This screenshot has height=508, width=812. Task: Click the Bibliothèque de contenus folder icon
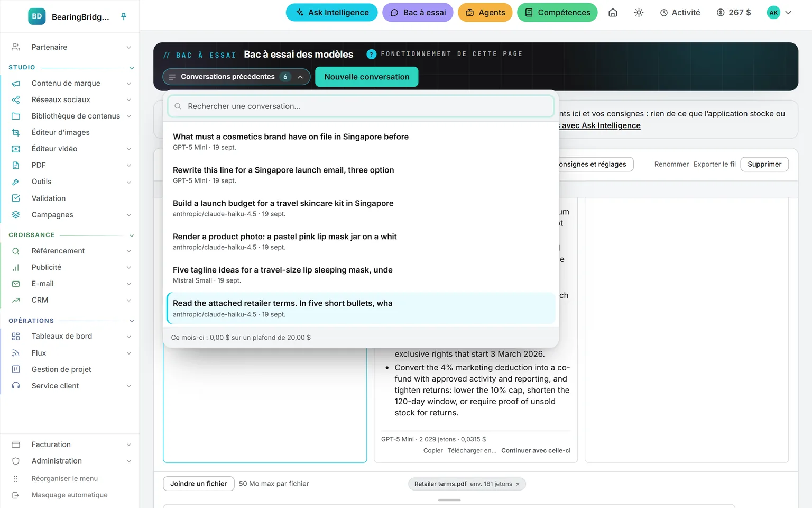tap(16, 116)
